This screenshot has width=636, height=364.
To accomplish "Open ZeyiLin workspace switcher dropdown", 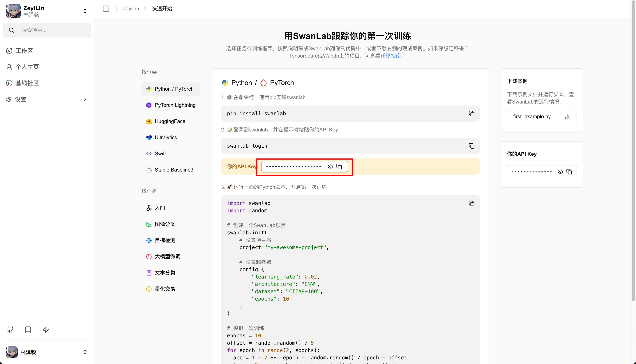I will [85, 11].
